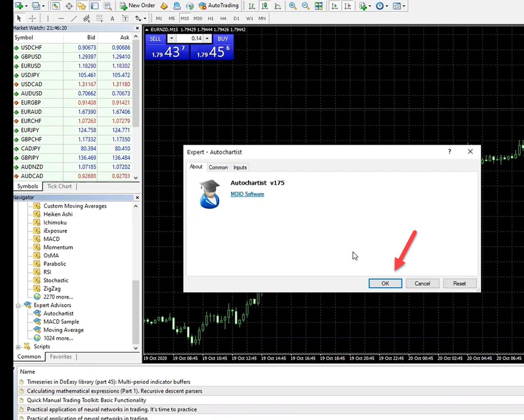The image size is (524, 420).
Task: Click the Reset button
Action: tap(459, 283)
